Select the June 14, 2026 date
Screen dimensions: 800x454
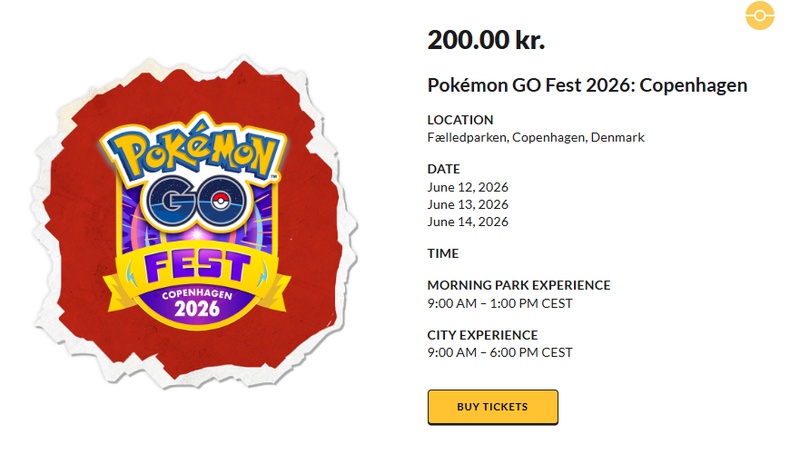pyautogui.click(x=468, y=221)
